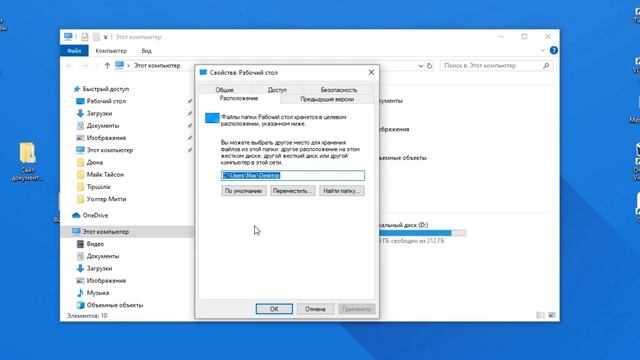Viewport: 640px width, 360px height.
Task: Open the Майк Тайсон folder
Action: point(105,175)
